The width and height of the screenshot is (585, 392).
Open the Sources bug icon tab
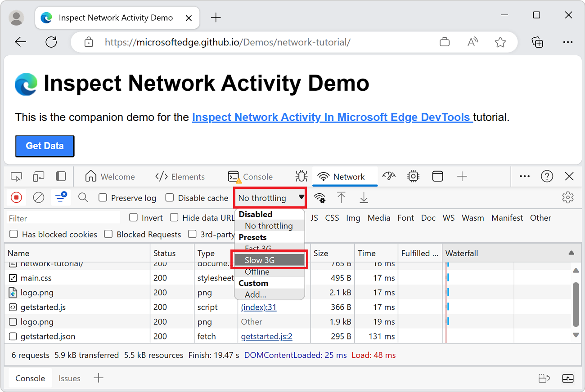click(301, 177)
